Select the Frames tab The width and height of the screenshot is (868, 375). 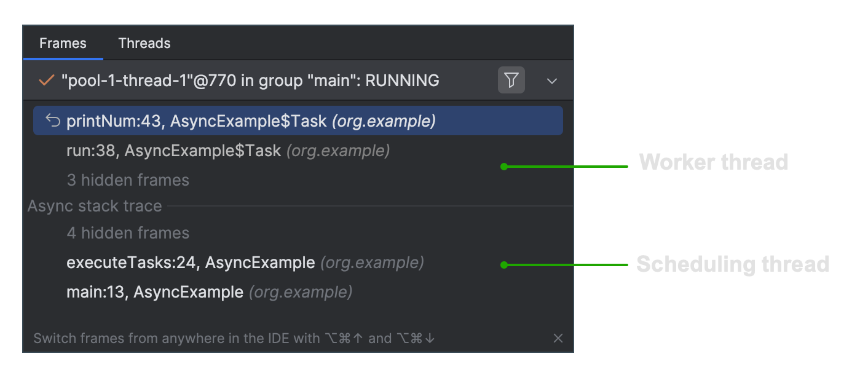[x=62, y=42]
